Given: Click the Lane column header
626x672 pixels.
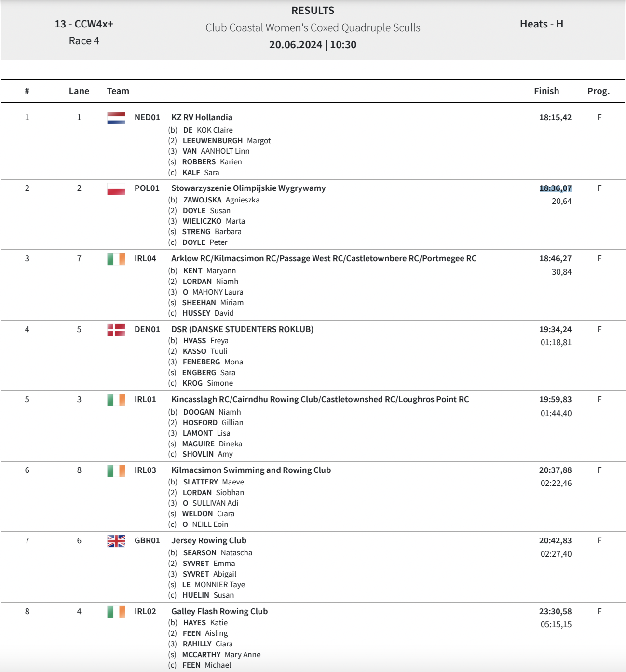Looking at the screenshot, I should point(79,91).
